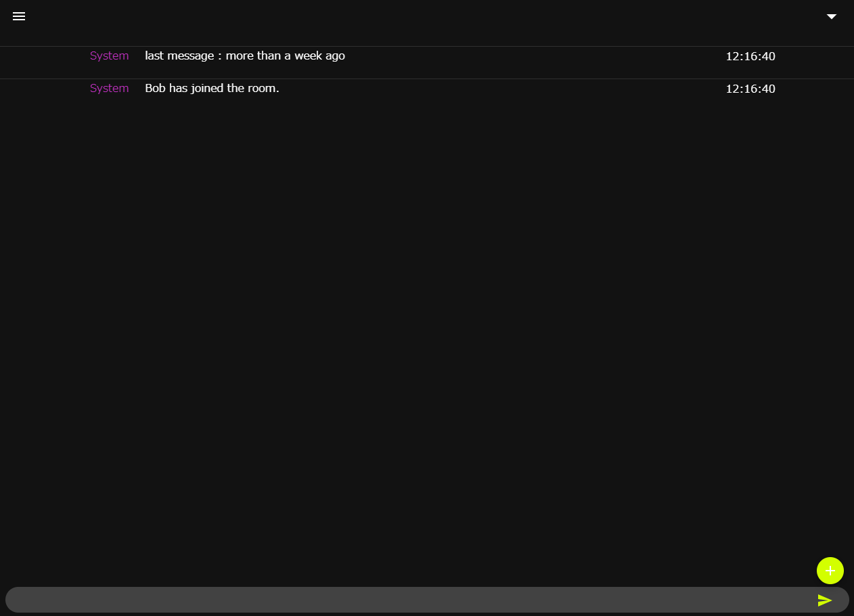Click the 12:16:40 timestamp of the first message
Screen dimensions: 854x616
[750, 56]
